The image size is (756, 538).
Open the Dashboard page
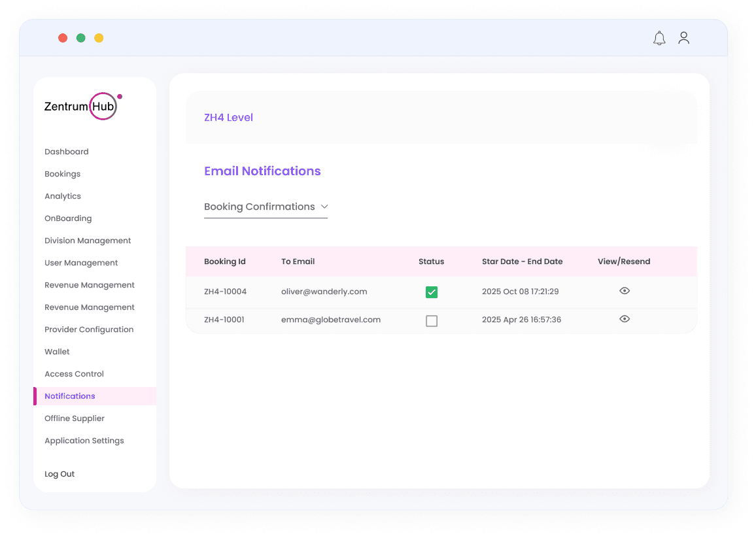[66, 151]
